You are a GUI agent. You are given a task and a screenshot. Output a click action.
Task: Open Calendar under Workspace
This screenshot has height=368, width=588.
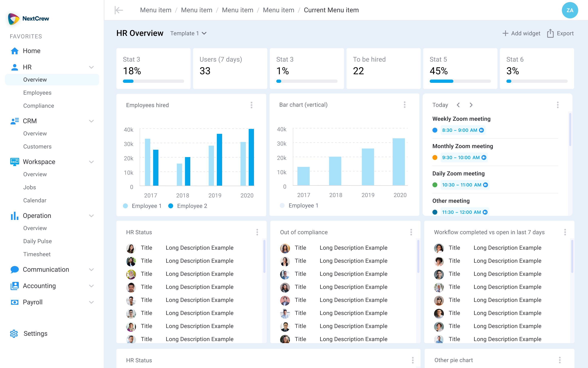(x=35, y=200)
